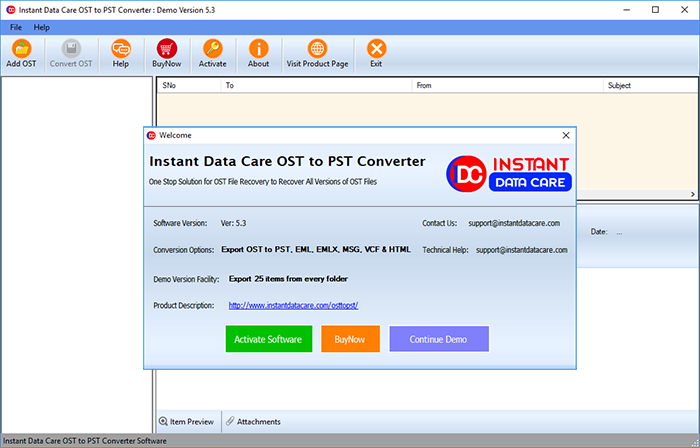This screenshot has width=700, height=448.
Task: Click the Activate key icon in toolbar
Action: (x=212, y=48)
